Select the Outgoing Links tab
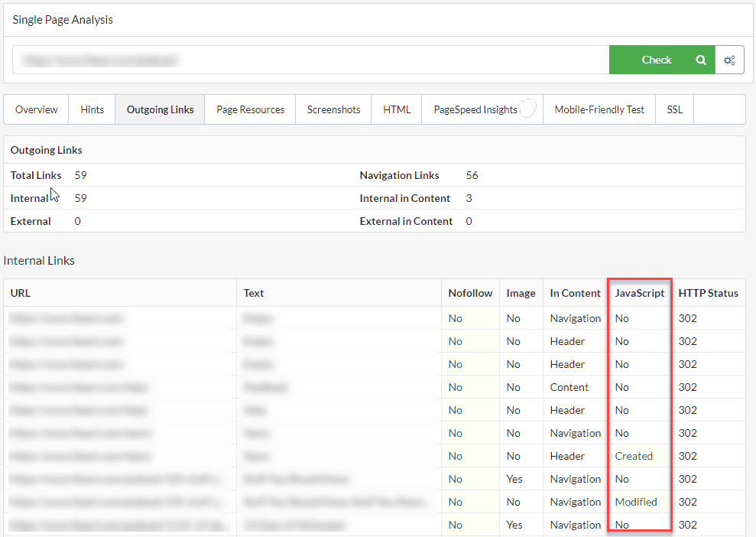 [160, 109]
